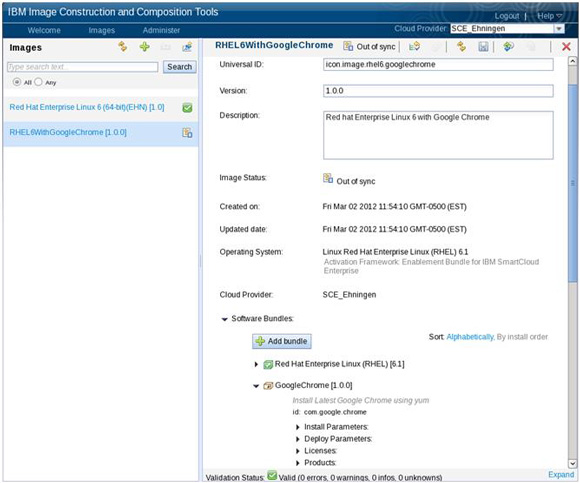Open the Welcome tab
Screen dimensions: 580x483
point(44,30)
